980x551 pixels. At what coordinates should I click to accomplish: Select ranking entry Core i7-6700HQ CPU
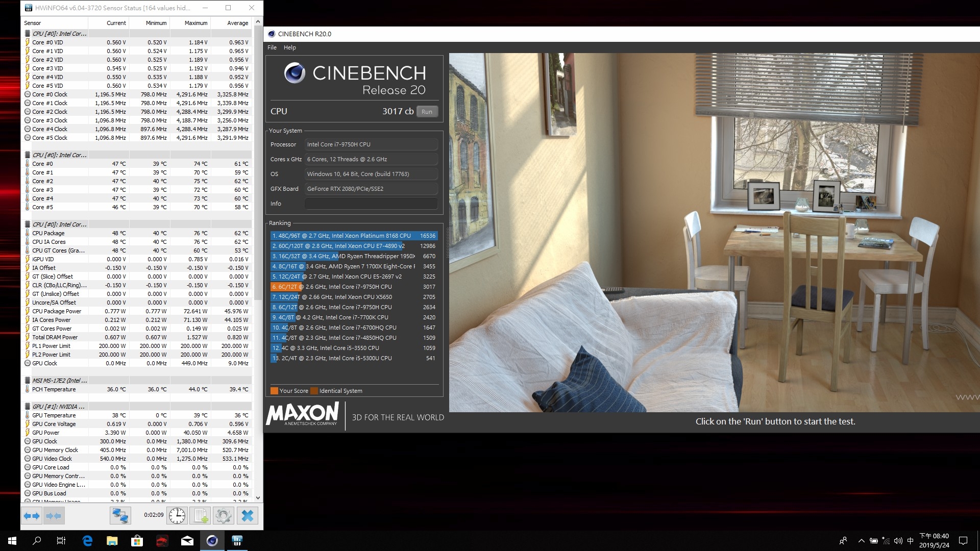point(354,328)
